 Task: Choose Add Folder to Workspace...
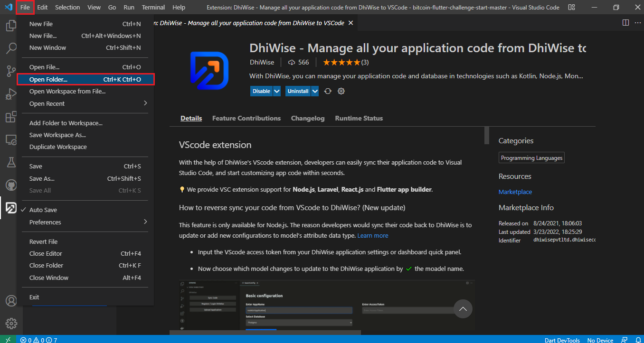tap(85, 123)
